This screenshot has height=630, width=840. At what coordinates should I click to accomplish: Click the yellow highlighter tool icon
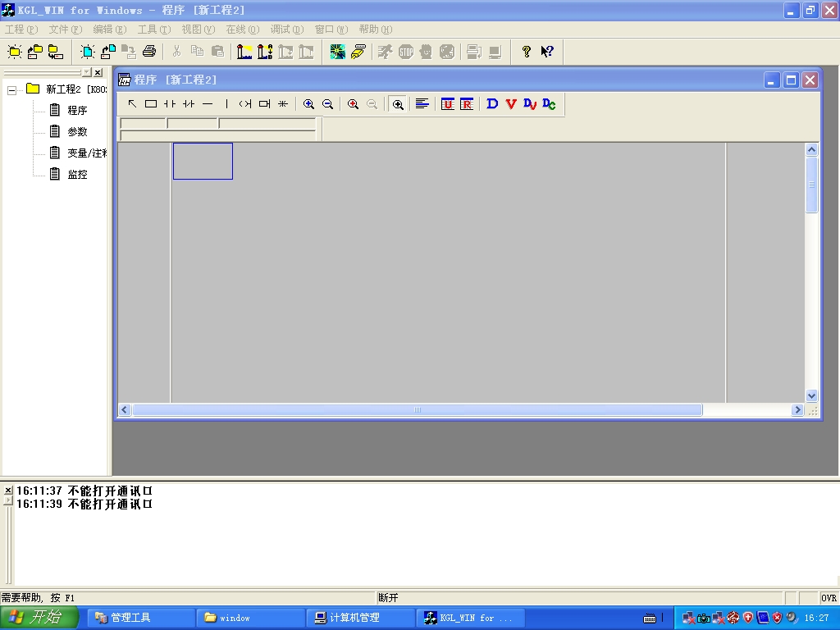(358, 52)
